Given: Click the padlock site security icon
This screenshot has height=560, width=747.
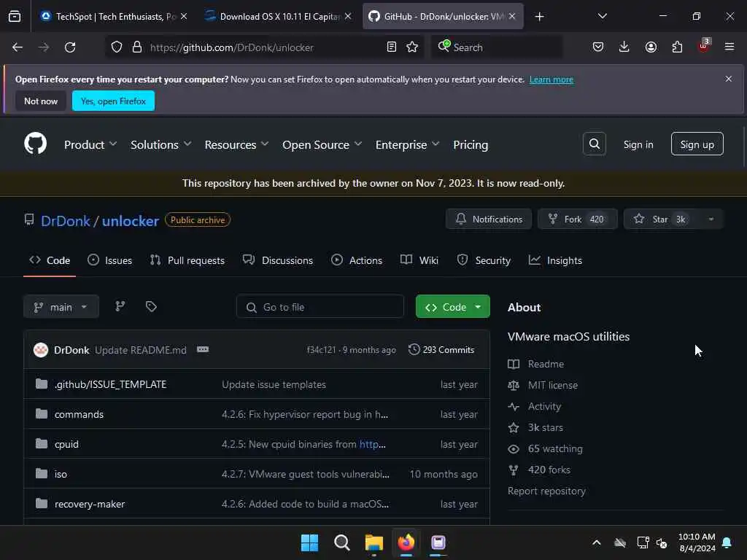Looking at the screenshot, I should point(137,47).
